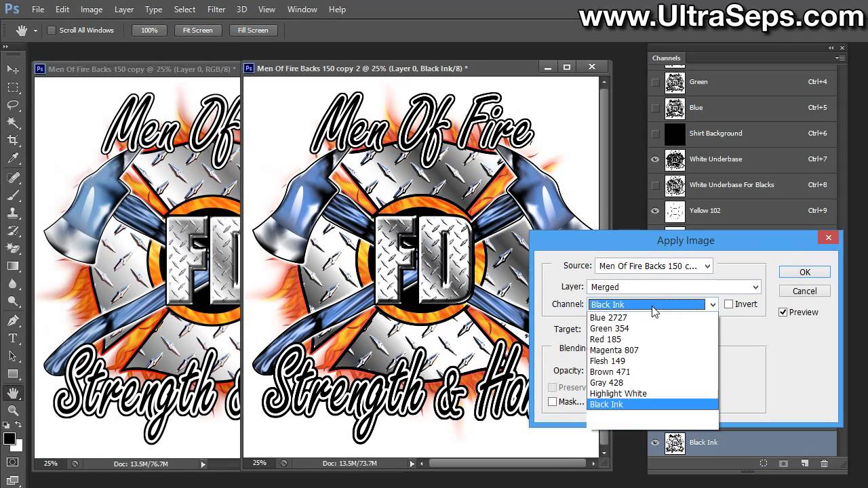This screenshot has height=488, width=868.
Task: Show the Blue channel
Action: click(x=655, y=108)
